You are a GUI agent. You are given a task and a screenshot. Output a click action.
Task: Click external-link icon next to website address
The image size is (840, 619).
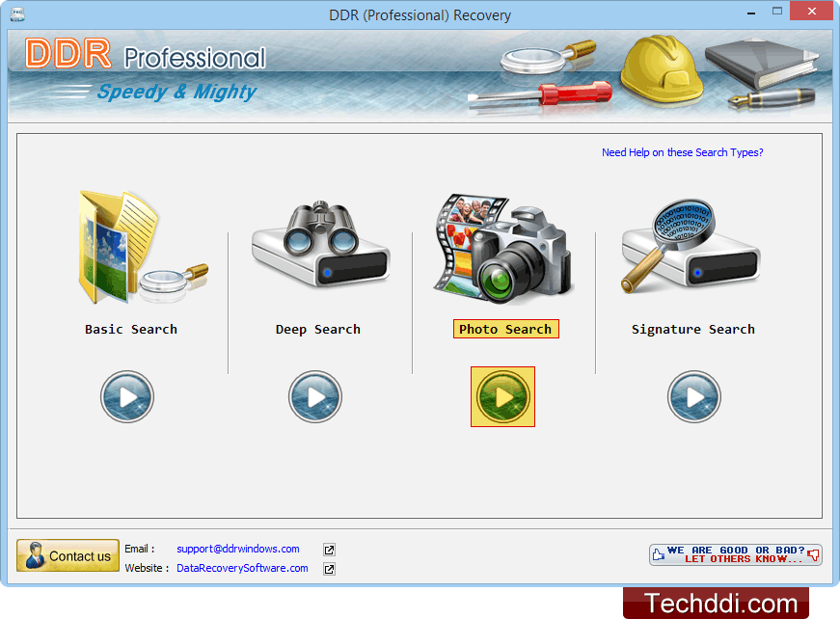(330, 569)
